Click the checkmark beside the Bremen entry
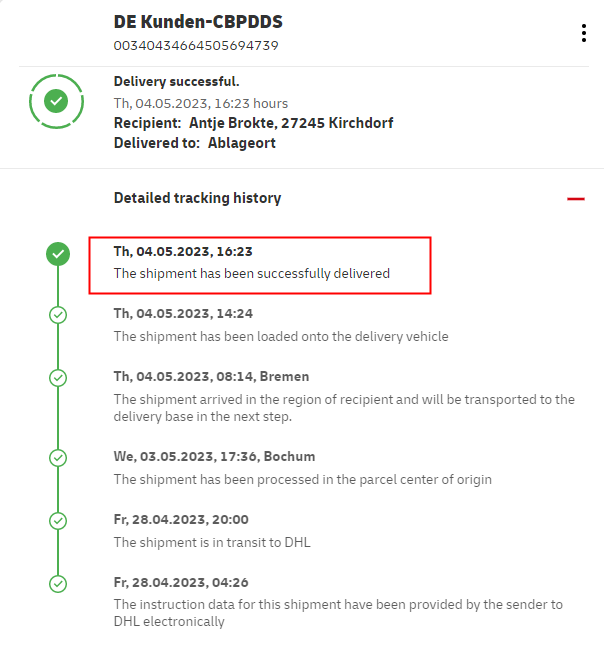 pyautogui.click(x=58, y=378)
